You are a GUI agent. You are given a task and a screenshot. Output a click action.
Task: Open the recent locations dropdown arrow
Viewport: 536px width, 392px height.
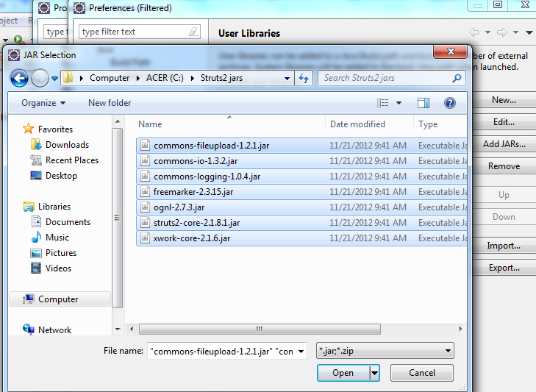click(x=54, y=79)
